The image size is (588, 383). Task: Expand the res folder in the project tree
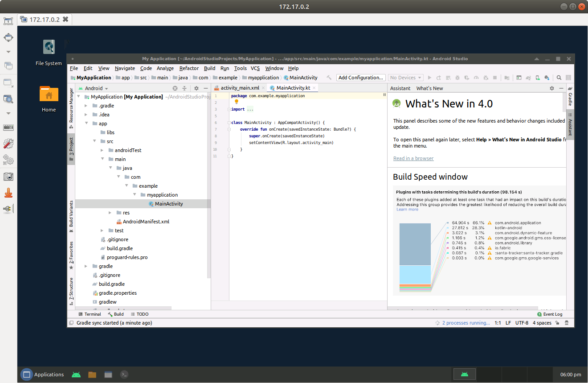point(110,213)
